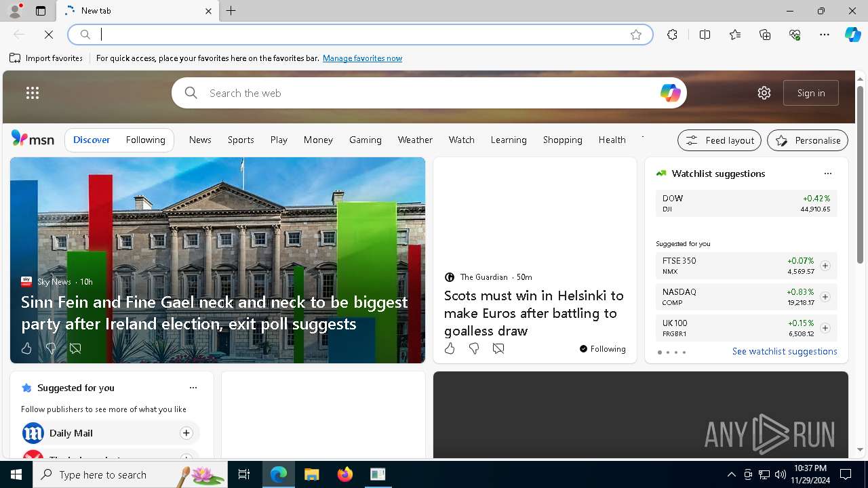Open Settings and more menu
This screenshot has height=488, width=868.
(825, 35)
